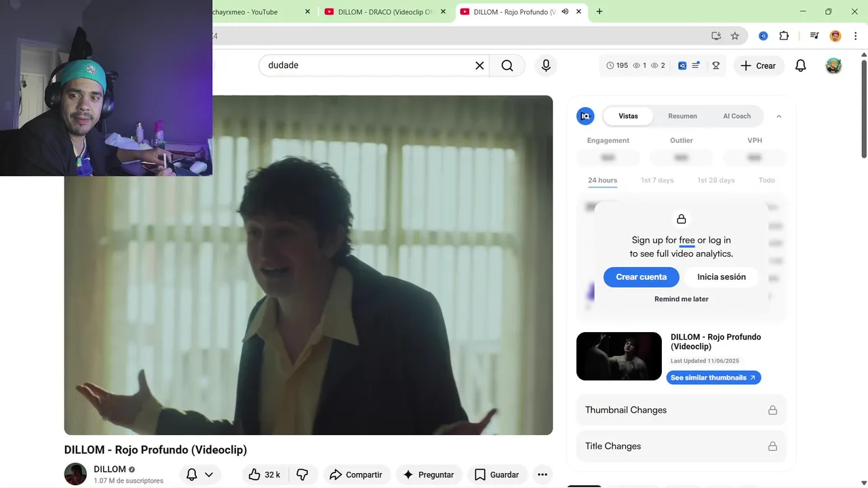868x488 pixels.
Task: Select the Vistas tab in VidIQ
Action: point(628,116)
